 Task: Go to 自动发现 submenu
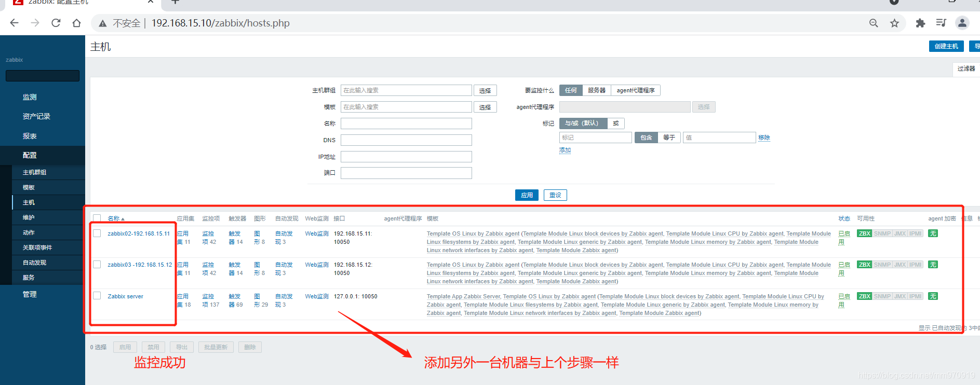click(x=34, y=263)
